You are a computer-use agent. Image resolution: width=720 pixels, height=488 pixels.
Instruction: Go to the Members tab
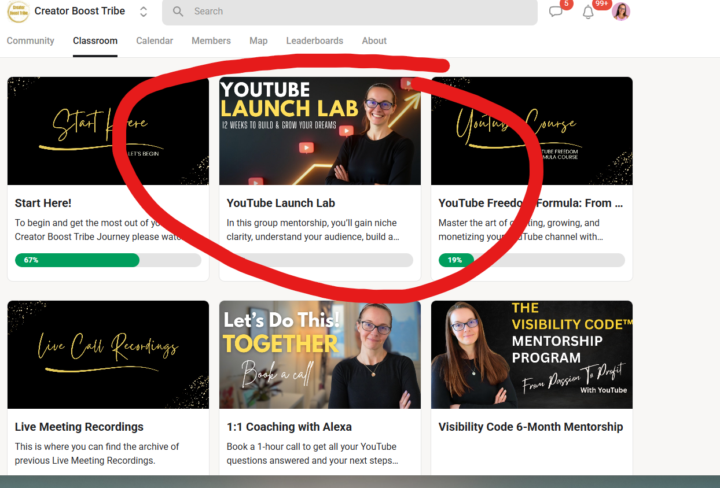click(211, 40)
